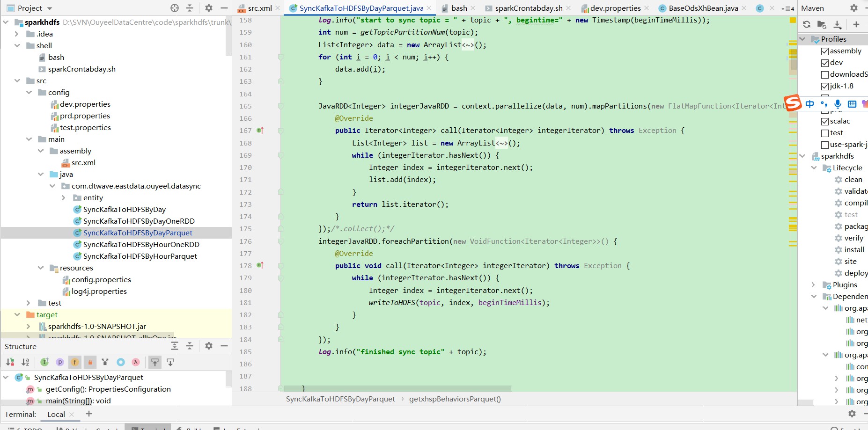The height and width of the screenshot is (430, 868).
Task: Toggle Show Lambdas in Structure toolbar
Action: point(136,362)
